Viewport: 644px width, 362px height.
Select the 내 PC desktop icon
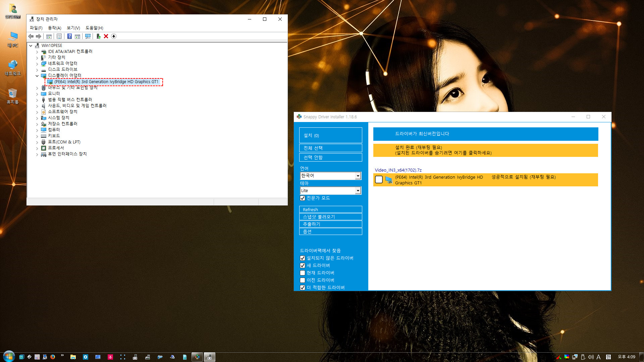(13, 40)
